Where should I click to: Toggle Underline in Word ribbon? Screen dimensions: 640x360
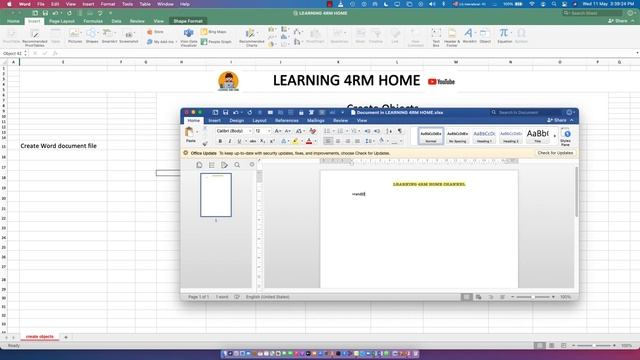(x=240, y=141)
